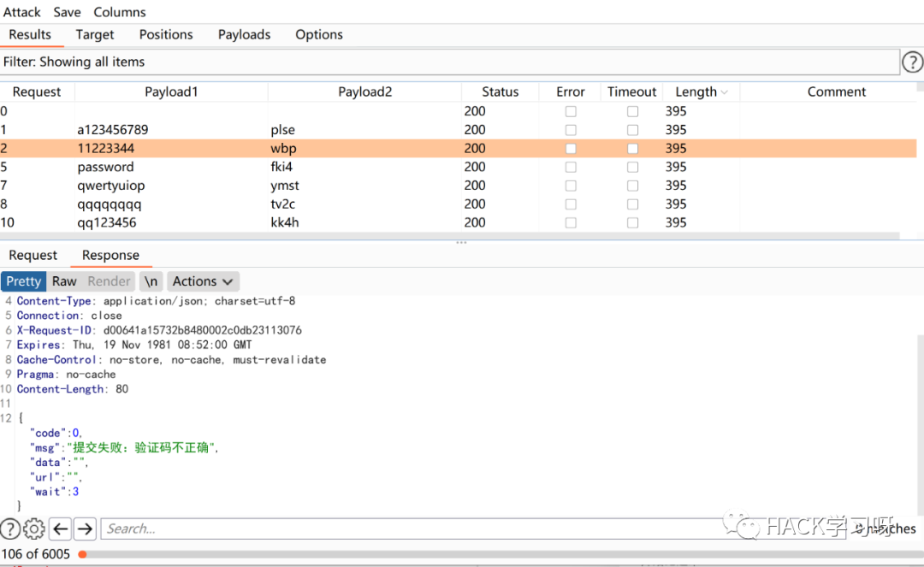Select row with payload a123456789
The width and height of the screenshot is (924, 567).
[459, 129]
